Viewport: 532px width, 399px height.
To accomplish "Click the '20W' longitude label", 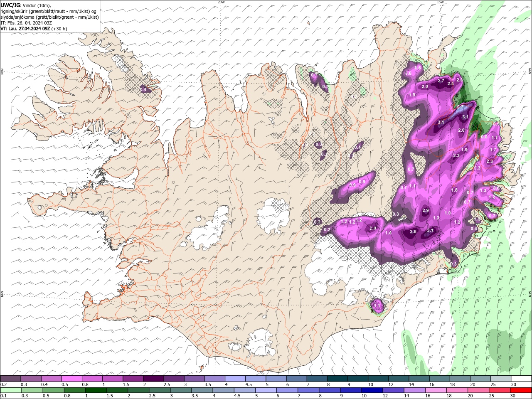I will pyautogui.click(x=221, y=2).
